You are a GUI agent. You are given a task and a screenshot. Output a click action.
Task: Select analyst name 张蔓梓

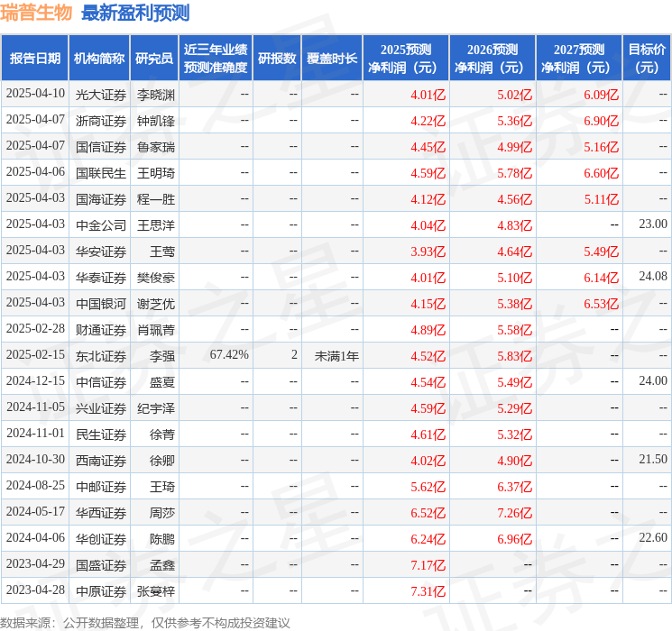156,591
